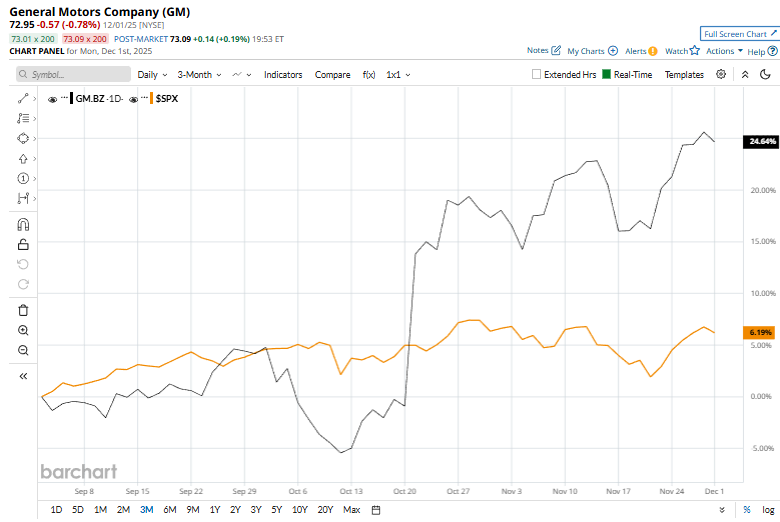Image resolution: width=780 pixels, height=522 pixels.
Task: Open the f(x) expressions menu
Action: tap(369, 75)
